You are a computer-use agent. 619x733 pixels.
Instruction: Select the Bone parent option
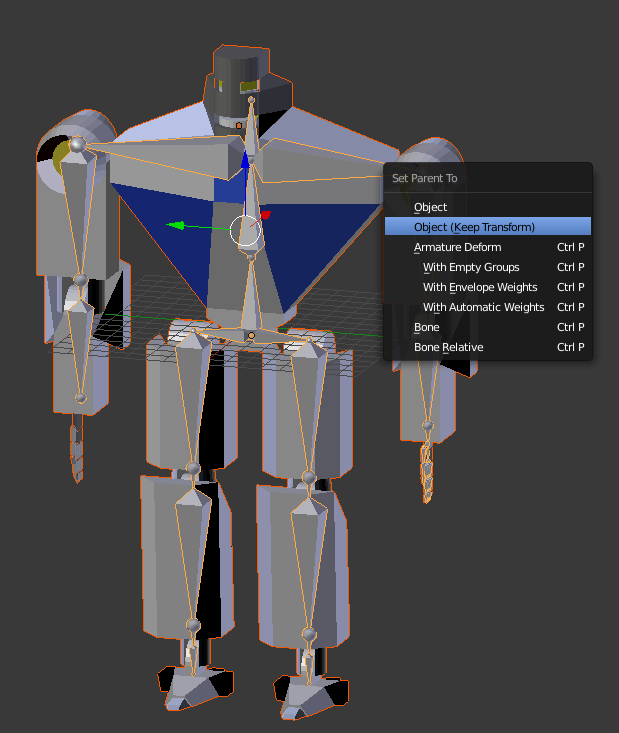click(x=426, y=327)
